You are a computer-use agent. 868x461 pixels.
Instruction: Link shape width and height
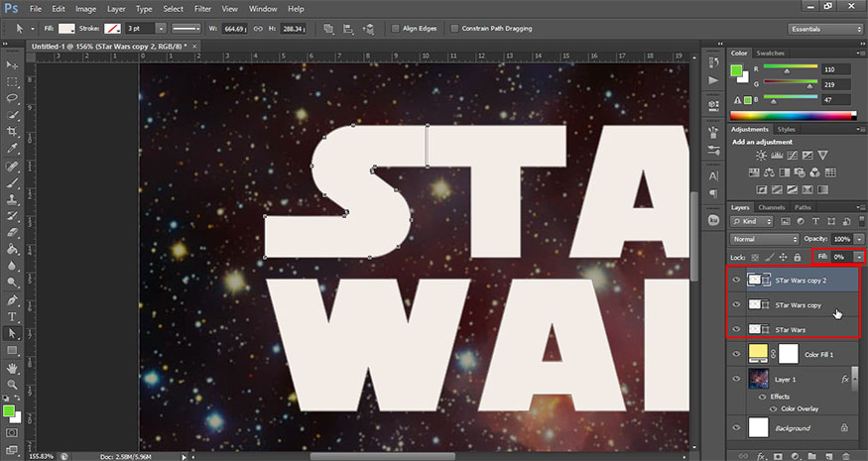258,29
